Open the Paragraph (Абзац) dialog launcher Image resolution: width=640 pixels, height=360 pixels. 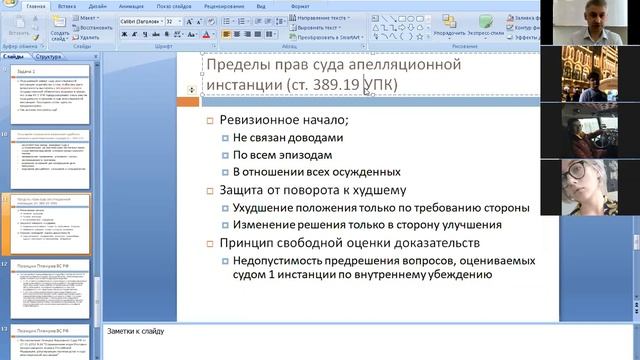click(363, 47)
